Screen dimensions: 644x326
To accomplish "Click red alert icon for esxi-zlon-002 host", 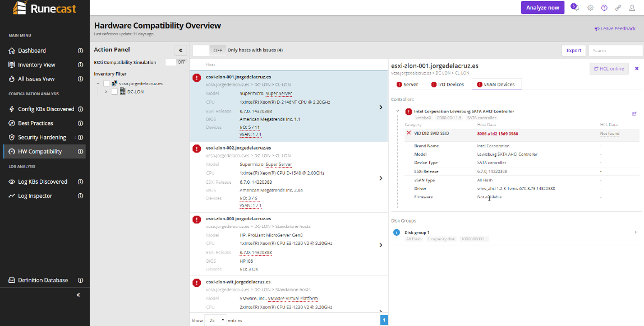I will click(x=197, y=148).
